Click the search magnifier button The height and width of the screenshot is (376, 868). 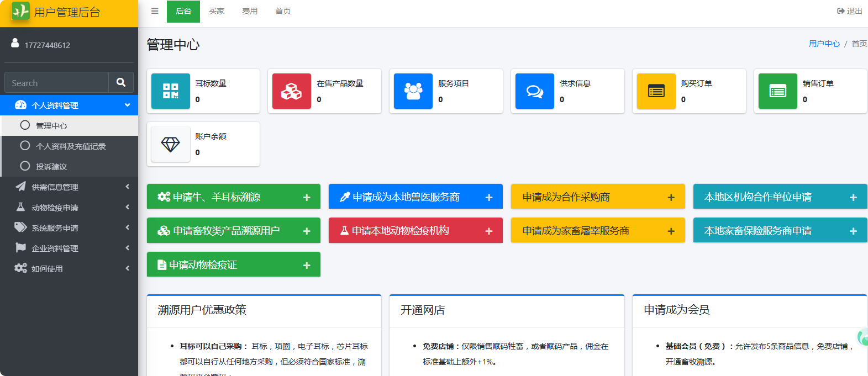121,82
